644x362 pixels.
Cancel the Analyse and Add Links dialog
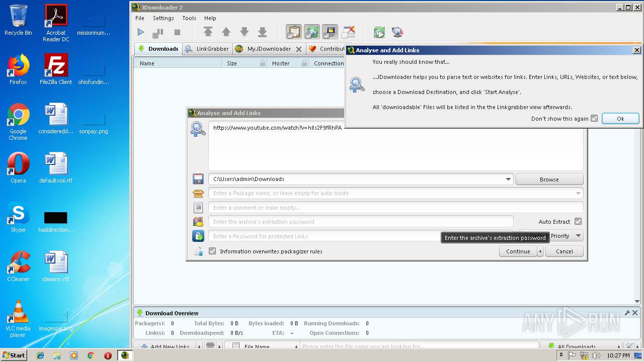tap(565, 251)
